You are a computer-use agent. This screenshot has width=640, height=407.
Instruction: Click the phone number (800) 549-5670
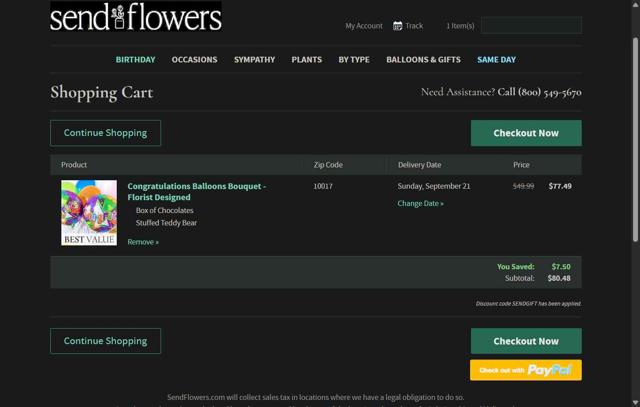coord(550,92)
